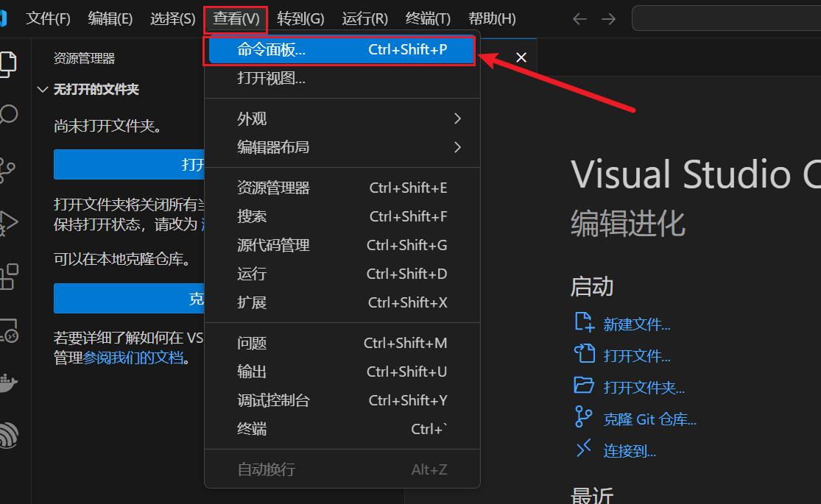Open 调试控制台 from the menu

342,401
